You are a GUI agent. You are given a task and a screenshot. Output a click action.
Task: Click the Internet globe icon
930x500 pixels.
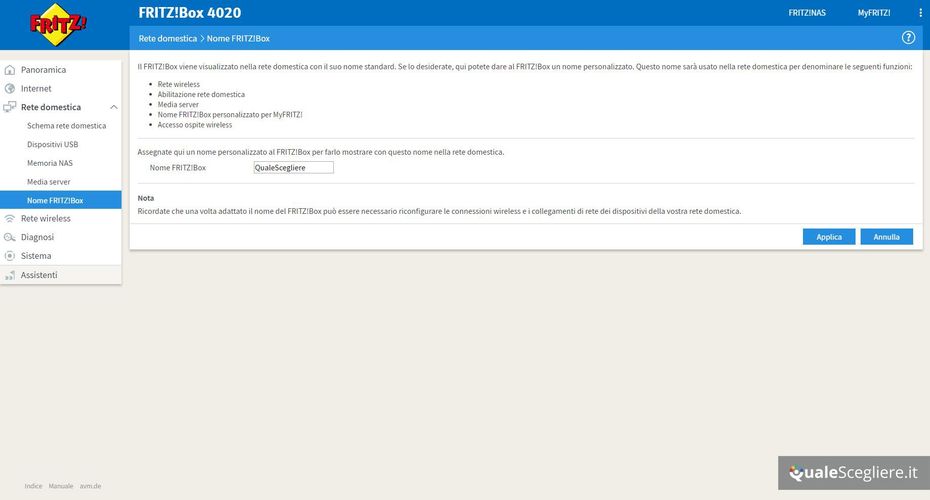10,89
